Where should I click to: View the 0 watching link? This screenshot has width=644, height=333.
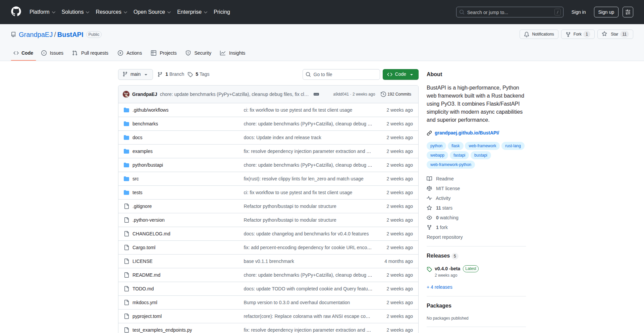point(443,218)
